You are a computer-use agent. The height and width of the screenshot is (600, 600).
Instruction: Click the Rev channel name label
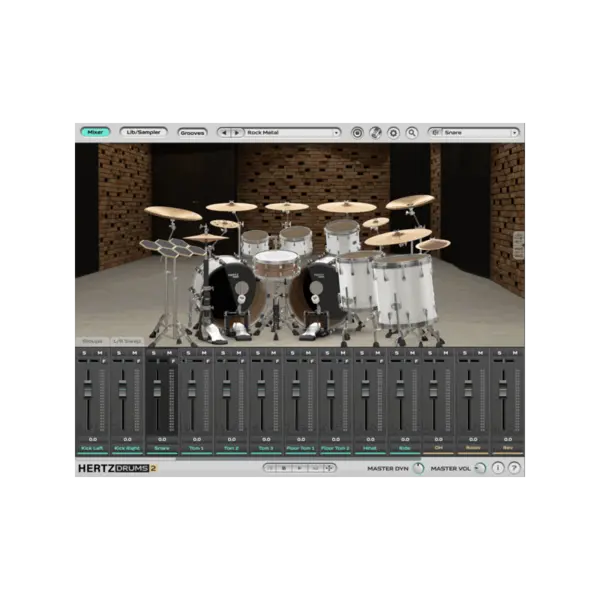pos(508,448)
